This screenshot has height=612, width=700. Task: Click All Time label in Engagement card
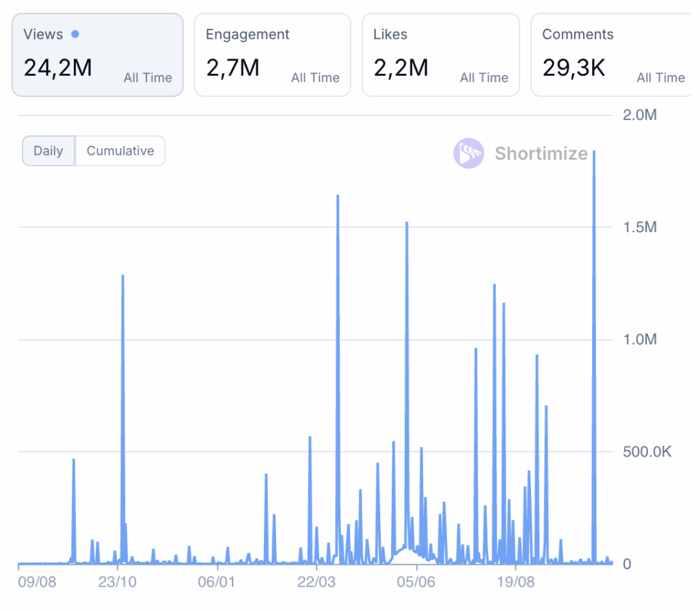click(315, 78)
